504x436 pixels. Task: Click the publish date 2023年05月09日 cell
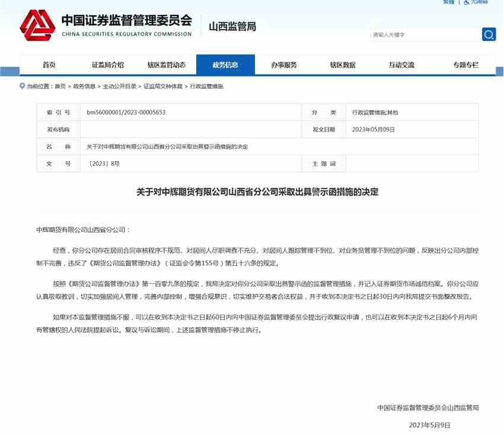coord(373,129)
